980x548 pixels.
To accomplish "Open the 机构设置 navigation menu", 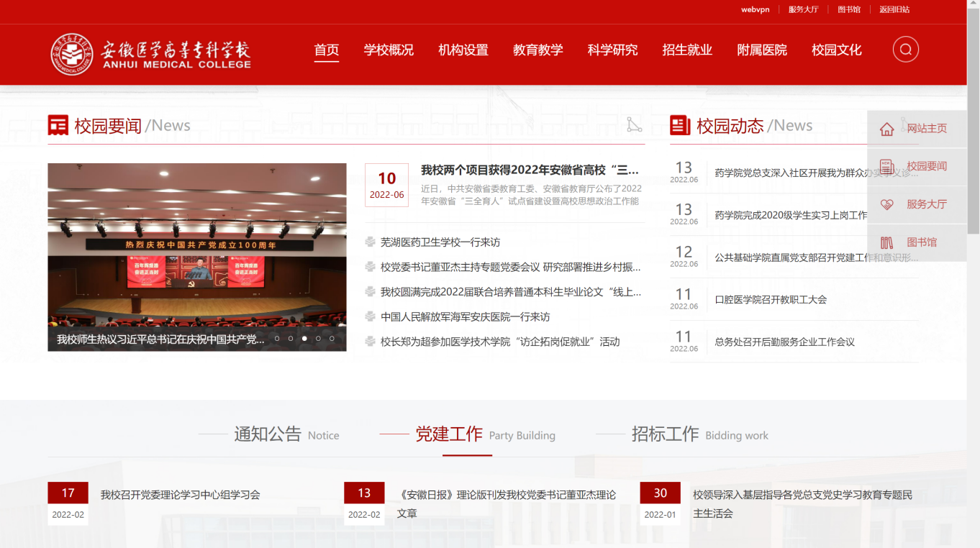I will coord(463,50).
